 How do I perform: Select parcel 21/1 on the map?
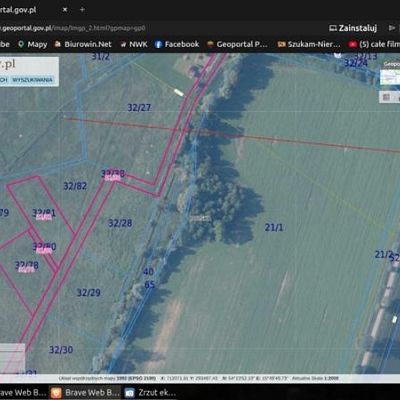274,227
